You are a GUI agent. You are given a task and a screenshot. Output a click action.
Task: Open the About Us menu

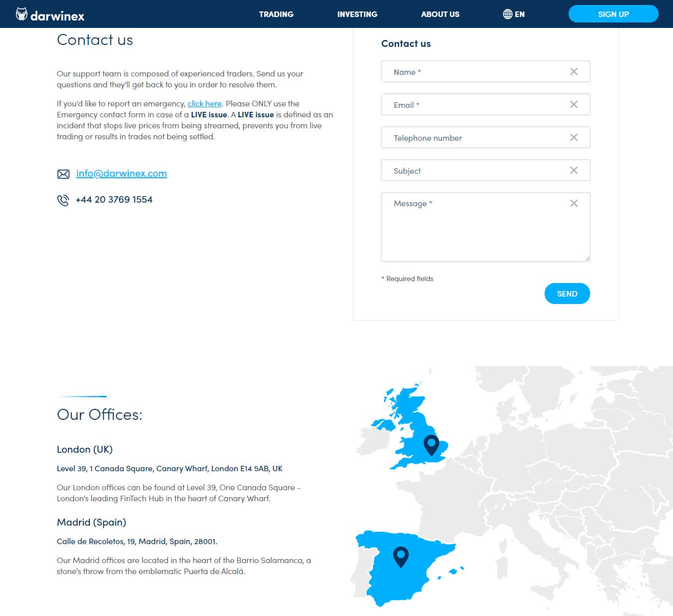[x=440, y=14]
